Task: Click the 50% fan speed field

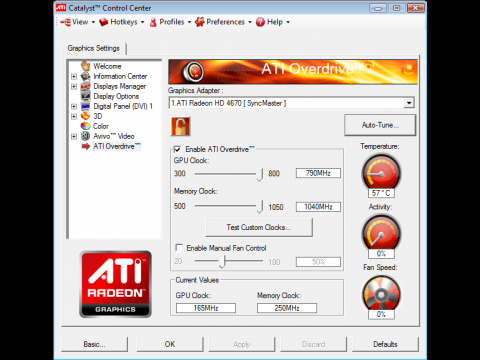Action: point(318,262)
